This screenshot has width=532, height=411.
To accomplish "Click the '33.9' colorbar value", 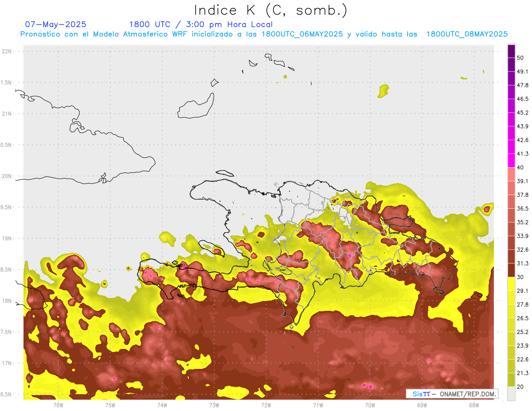I will click(x=523, y=236).
